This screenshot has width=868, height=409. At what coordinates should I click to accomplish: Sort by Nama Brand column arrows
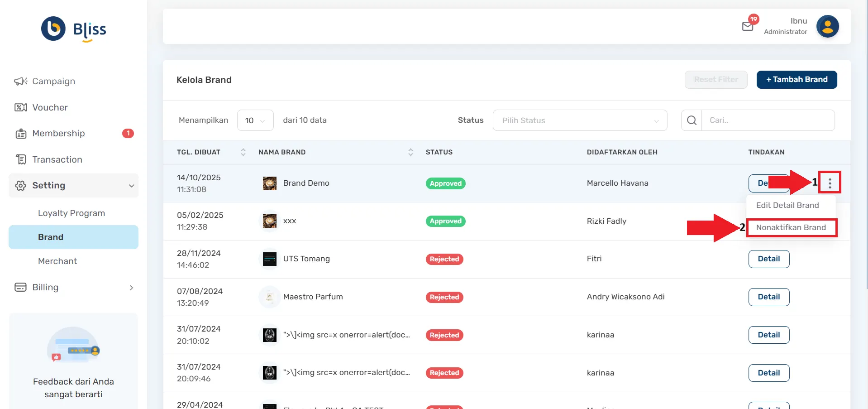pos(410,152)
